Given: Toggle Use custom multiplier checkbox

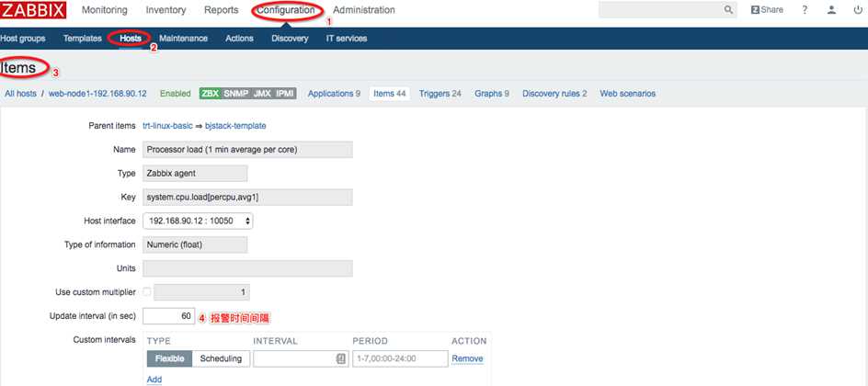Looking at the screenshot, I should coord(147,291).
